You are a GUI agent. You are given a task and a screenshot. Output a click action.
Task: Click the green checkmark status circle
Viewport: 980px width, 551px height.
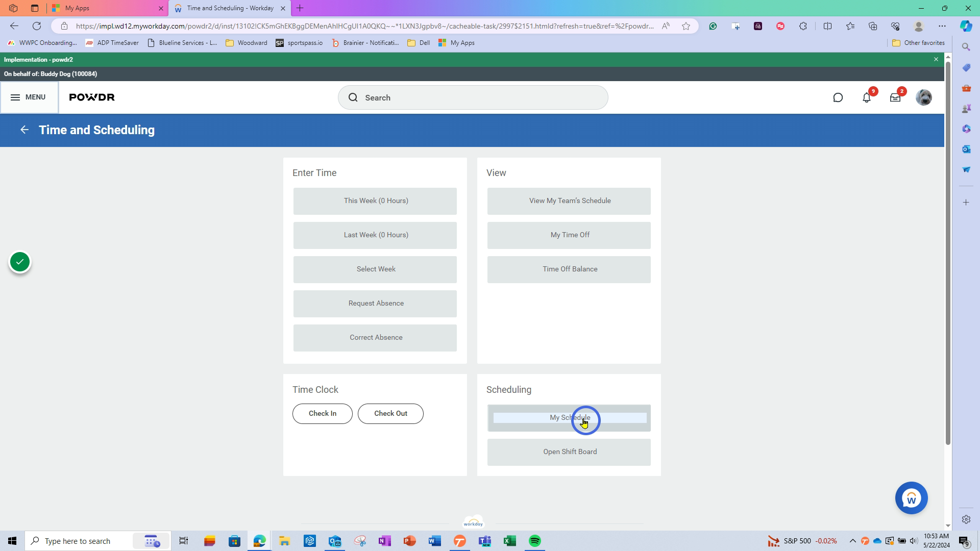(20, 262)
